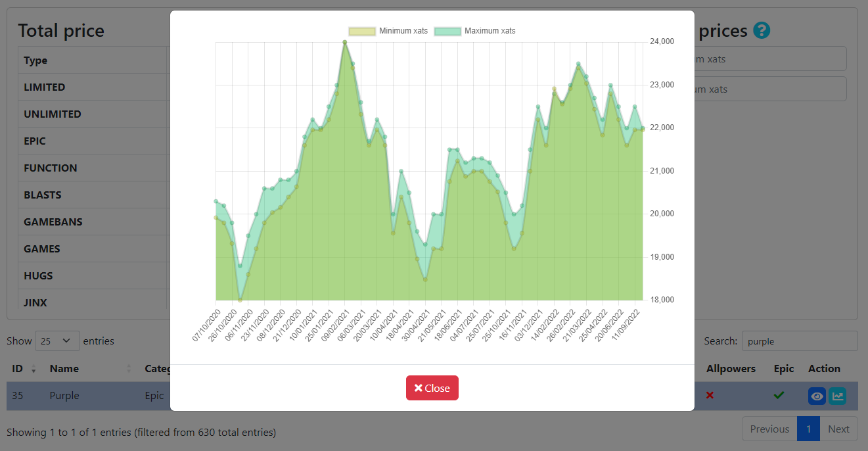Click inside the Search field containing purple

[800, 341]
